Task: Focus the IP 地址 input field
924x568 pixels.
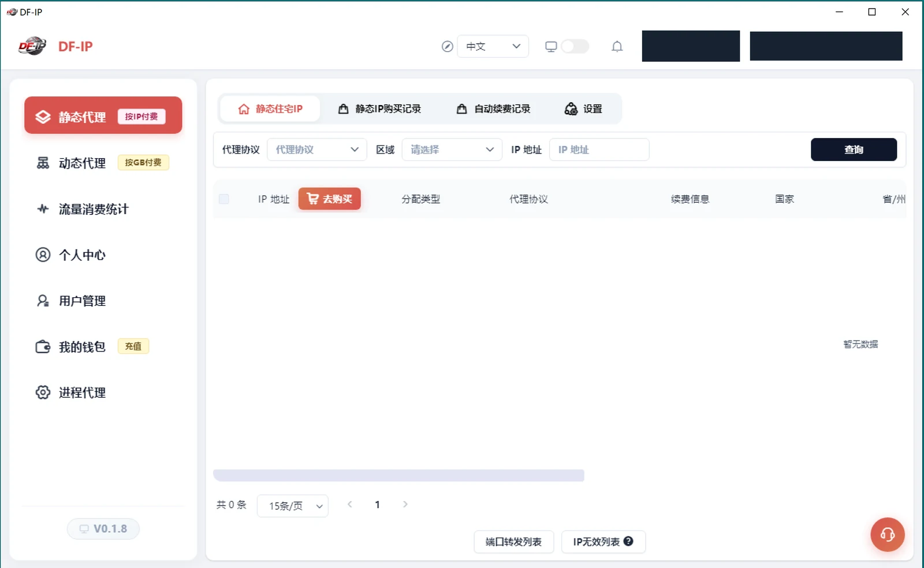Action: (599, 150)
